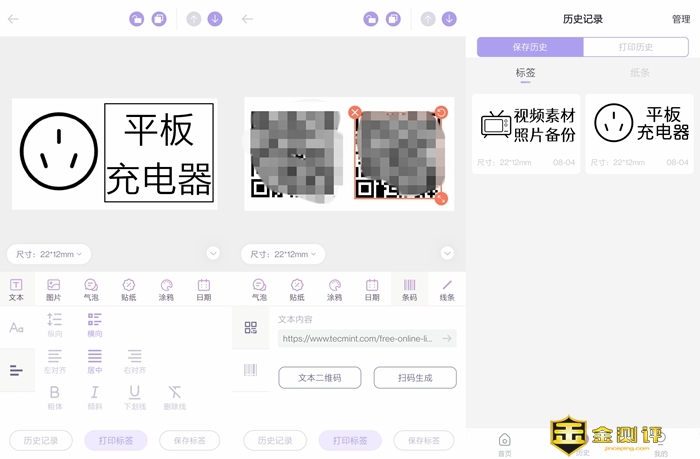Open the 日期 (date) tool in left panel
The height and width of the screenshot is (459, 700).
pyautogui.click(x=204, y=289)
